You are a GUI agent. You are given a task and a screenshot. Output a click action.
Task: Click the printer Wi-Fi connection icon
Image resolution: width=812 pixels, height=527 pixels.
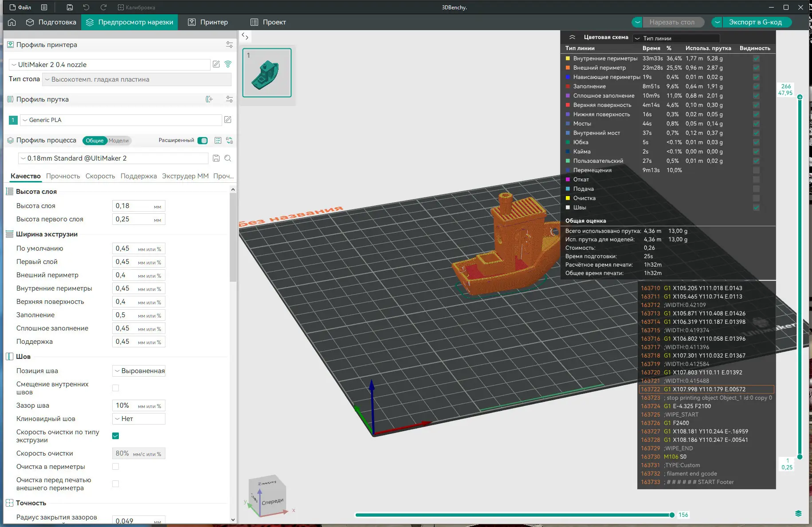point(228,64)
